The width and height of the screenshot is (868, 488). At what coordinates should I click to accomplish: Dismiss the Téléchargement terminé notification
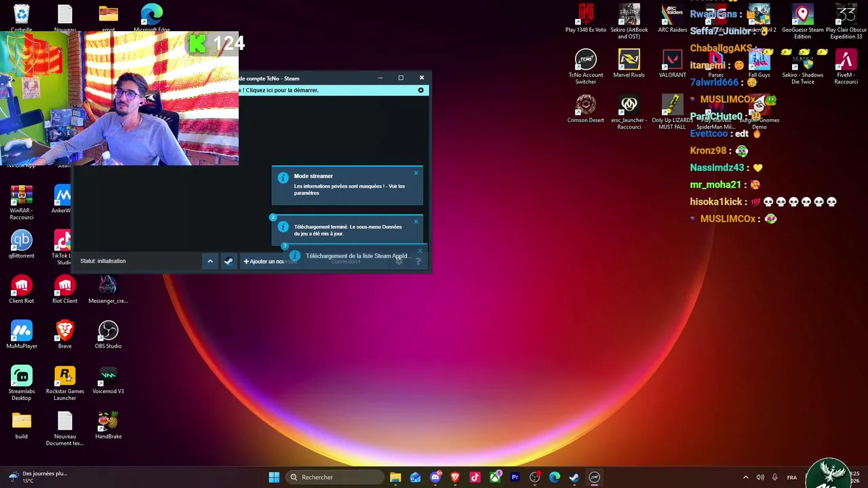[x=416, y=222]
